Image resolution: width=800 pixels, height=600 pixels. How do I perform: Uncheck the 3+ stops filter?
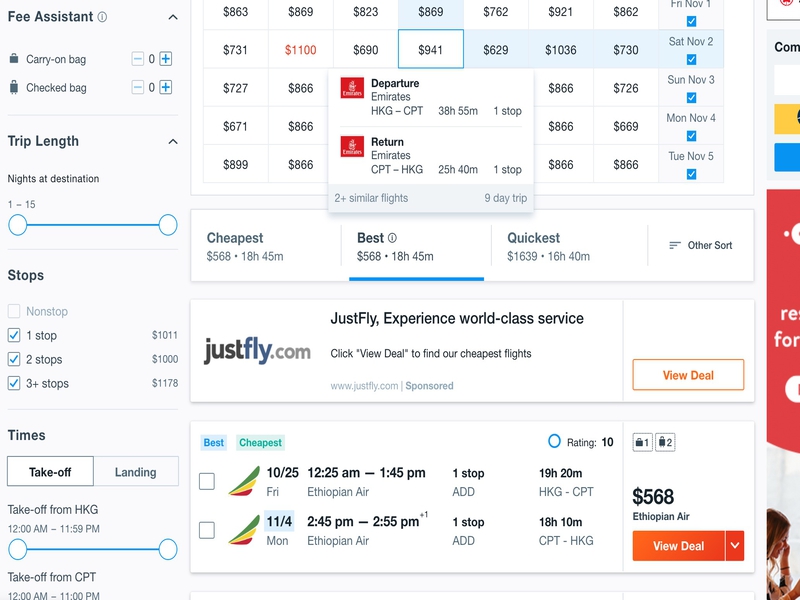tap(14, 383)
